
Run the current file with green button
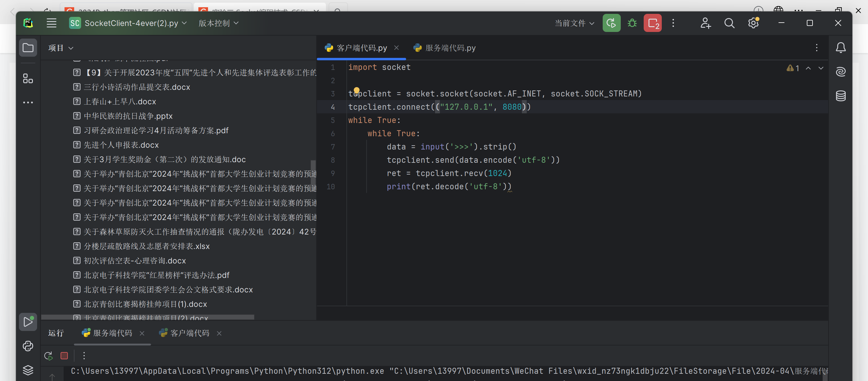pyautogui.click(x=611, y=23)
